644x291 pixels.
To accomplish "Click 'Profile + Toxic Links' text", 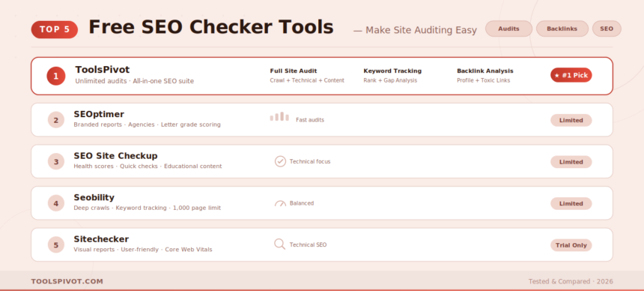I will pos(484,80).
